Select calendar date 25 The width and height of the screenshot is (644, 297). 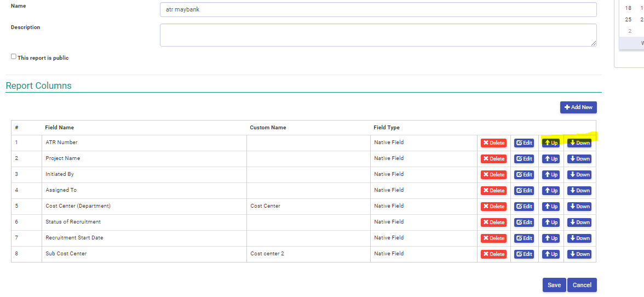coord(628,19)
